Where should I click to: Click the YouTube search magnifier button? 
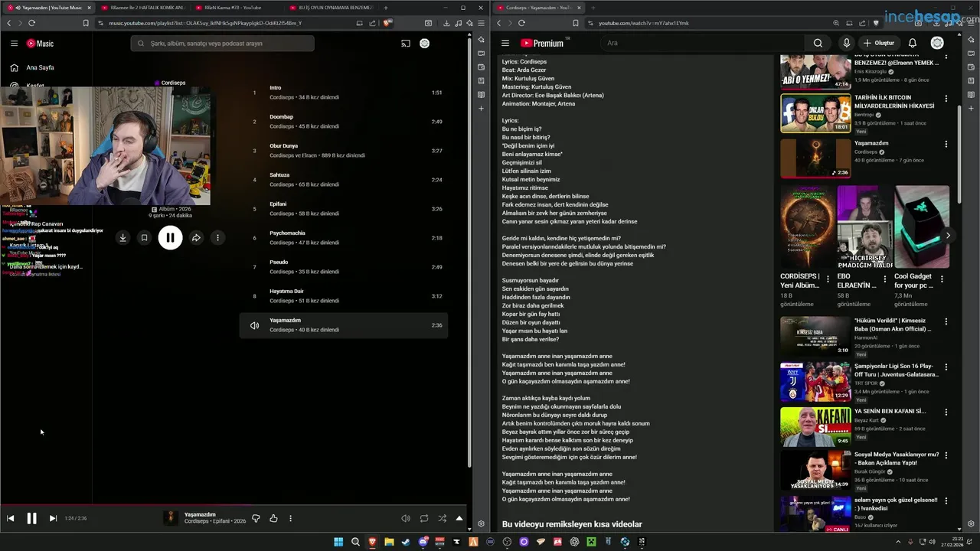pos(818,43)
